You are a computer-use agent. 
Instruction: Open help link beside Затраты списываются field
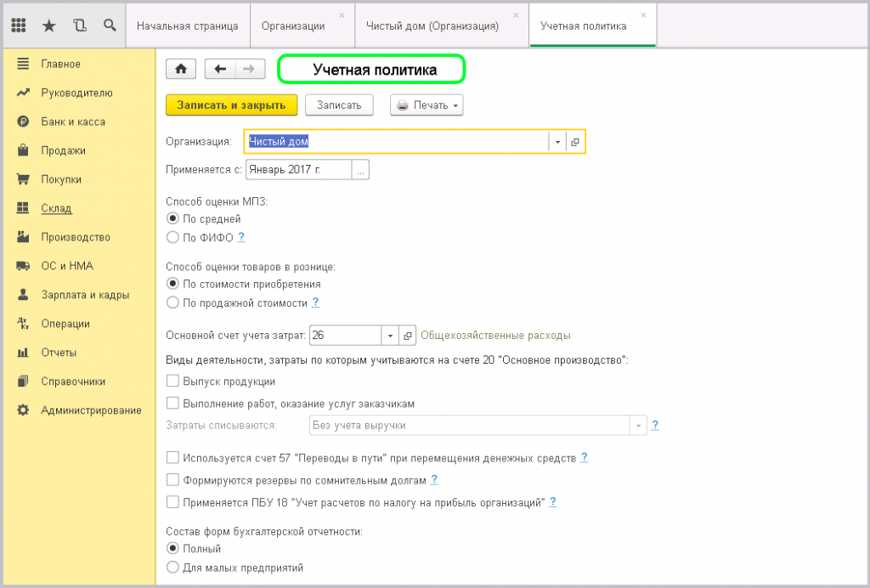[x=655, y=425]
